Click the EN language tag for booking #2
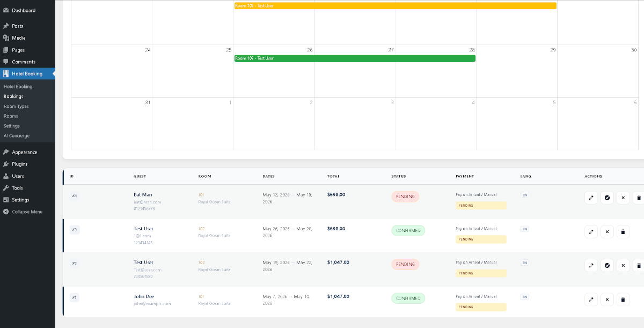This screenshot has width=644, height=328. click(524, 263)
